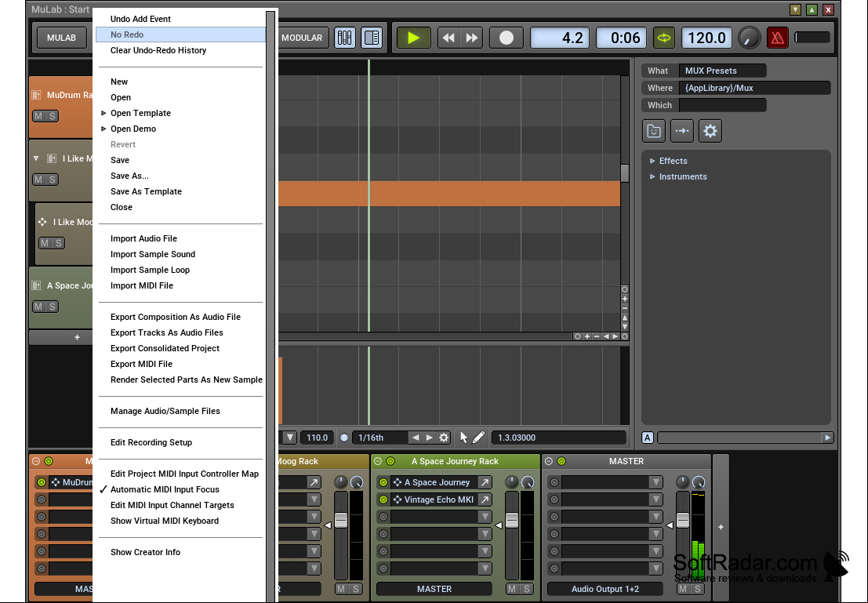The width and height of the screenshot is (868, 603).
Task: Open A Space Journey Rack green menu circle
Action: click(x=390, y=461)
